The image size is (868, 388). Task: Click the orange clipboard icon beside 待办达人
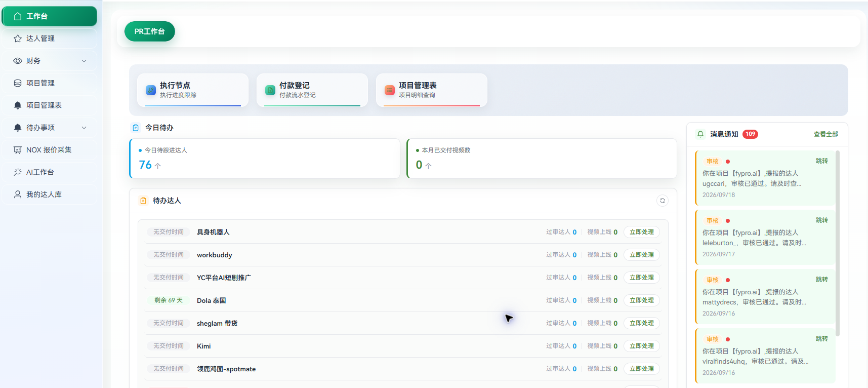click(x=143, y=201)
